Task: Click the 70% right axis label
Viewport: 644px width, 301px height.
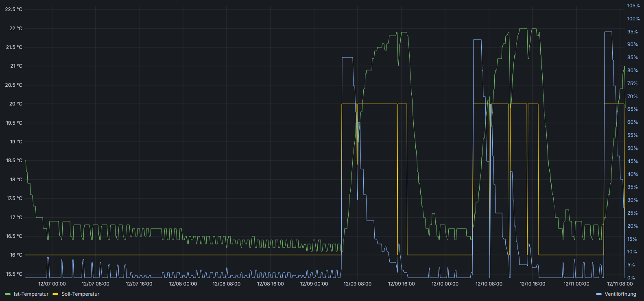Action: [633, 97]
